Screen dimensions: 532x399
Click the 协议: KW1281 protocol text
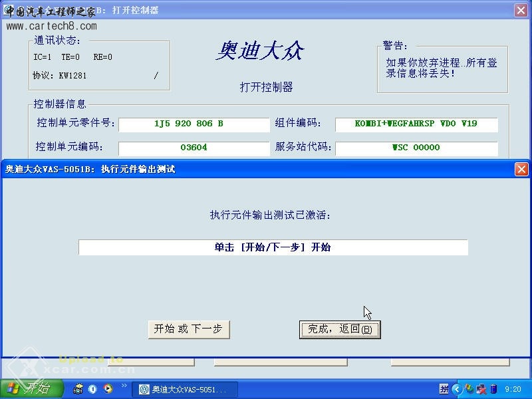[60, 75]
